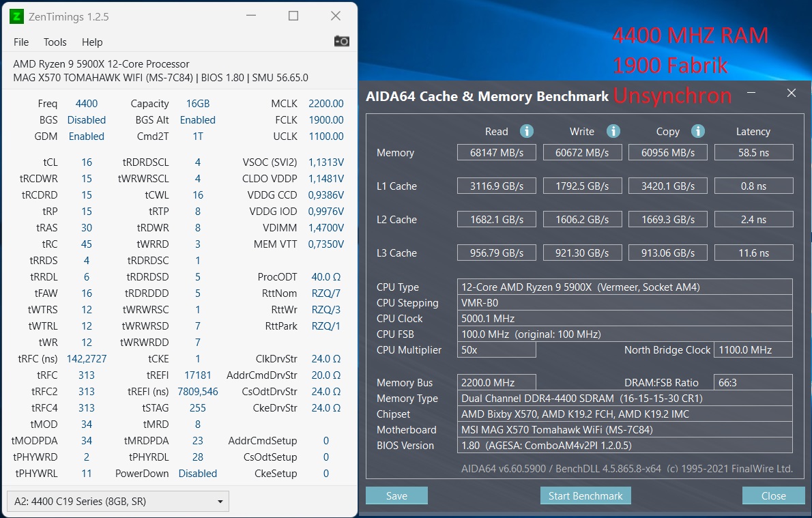
Task: Open the Tools menu in ZenTimings
Action: tap(55, 42)
